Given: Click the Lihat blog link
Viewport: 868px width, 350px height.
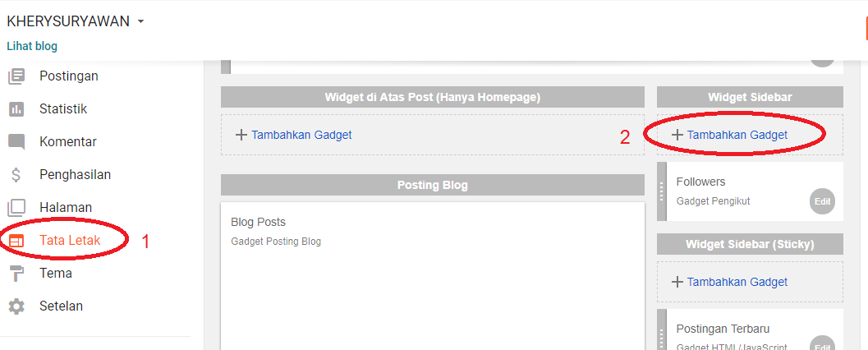Looking at the screenshot, I should click(x=32, y=46).
